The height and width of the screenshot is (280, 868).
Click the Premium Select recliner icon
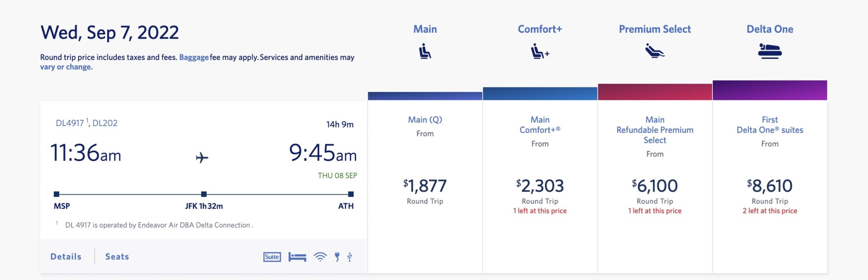coord(655,51)
